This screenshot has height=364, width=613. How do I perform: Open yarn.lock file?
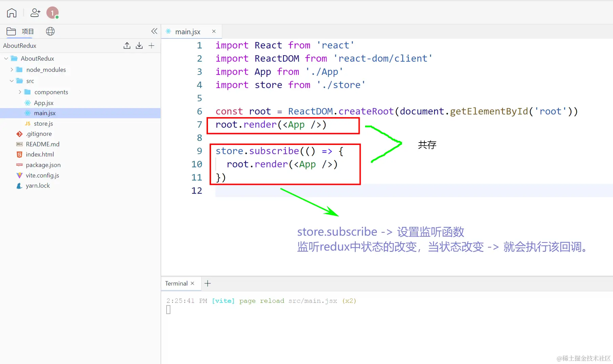coord(38,186)
